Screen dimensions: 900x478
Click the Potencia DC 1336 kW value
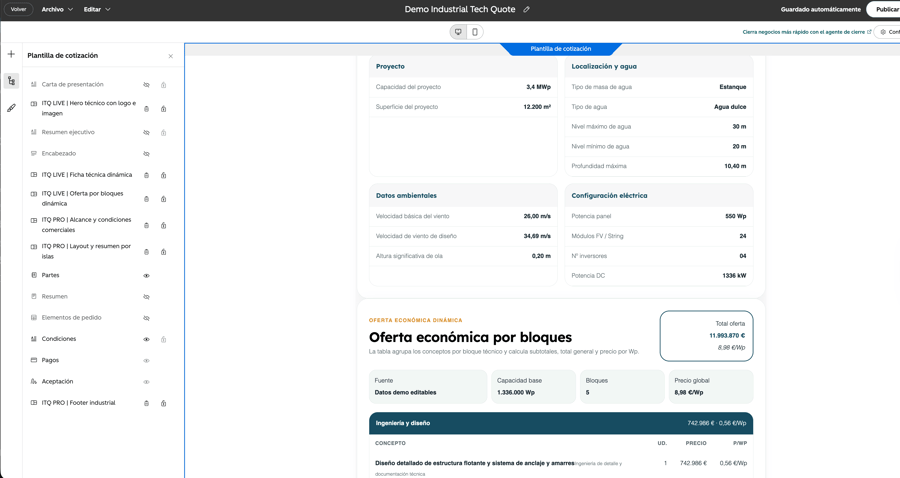point(734,276)
